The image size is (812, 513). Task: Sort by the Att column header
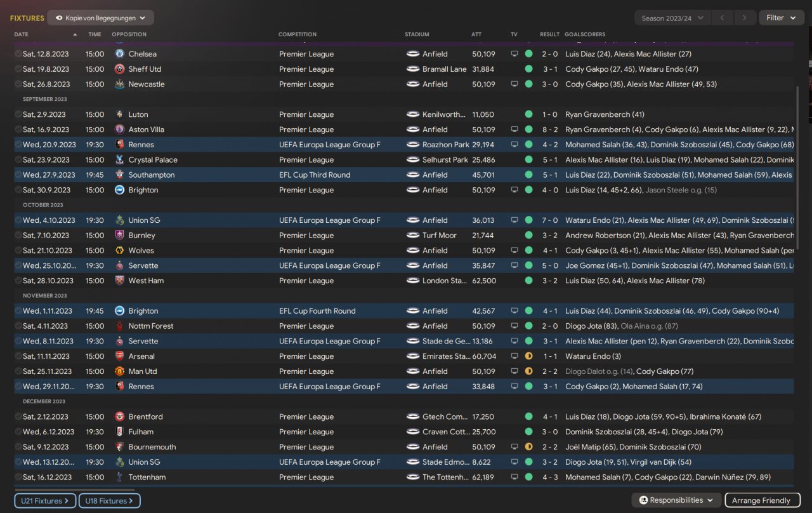[476, 34]
